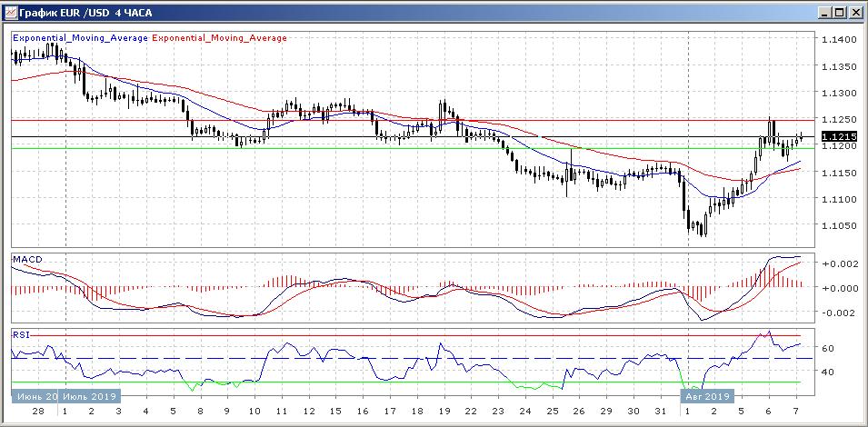The width and height of the screenshot is (868, 427).
Task: Select the MACD indicator panel label
Action: pos(26,260)
